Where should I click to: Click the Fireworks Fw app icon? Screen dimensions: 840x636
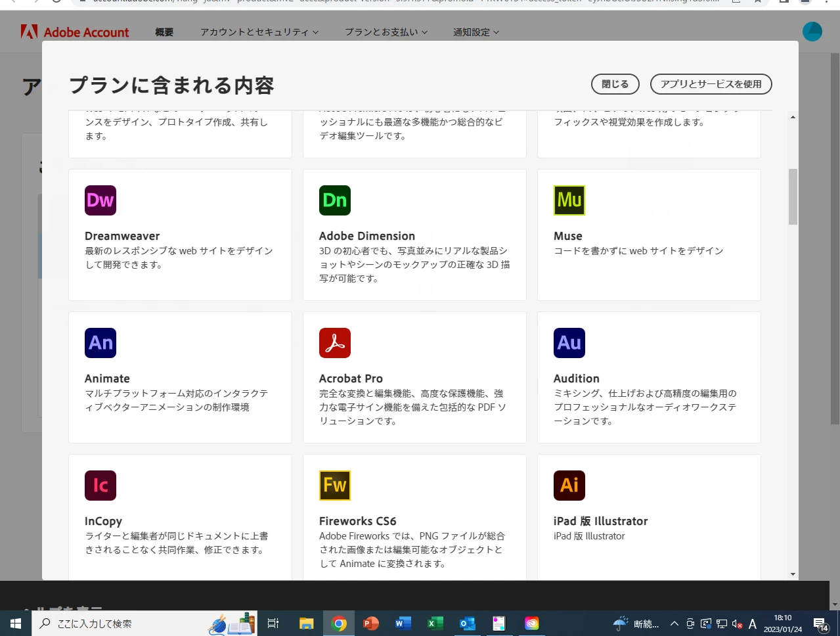(335, 486)
